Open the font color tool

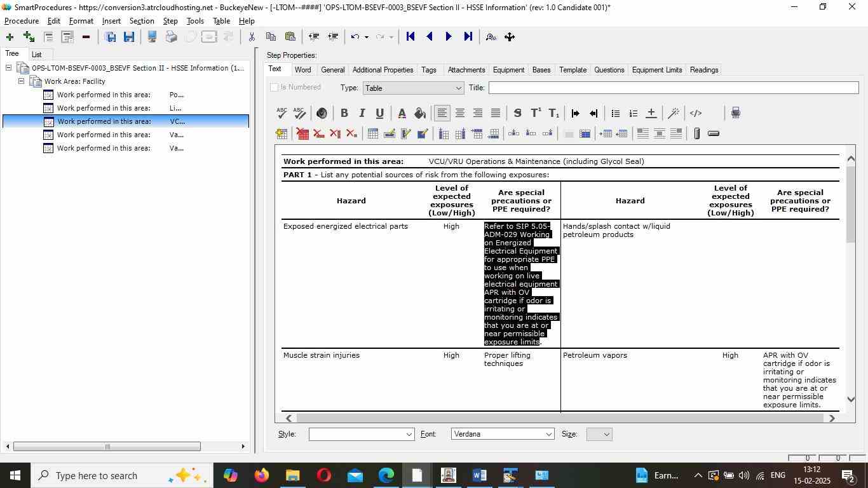(x=402, y=113)
